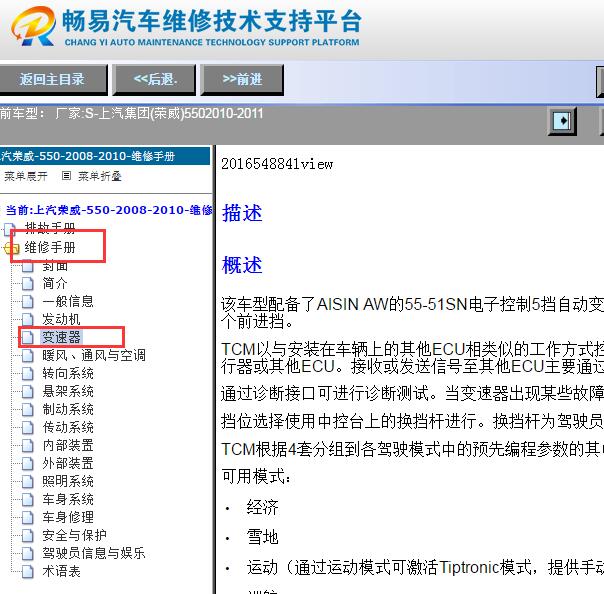604x594 pixels.
Task: Click the 菜单展开 link
Action: 25,176
